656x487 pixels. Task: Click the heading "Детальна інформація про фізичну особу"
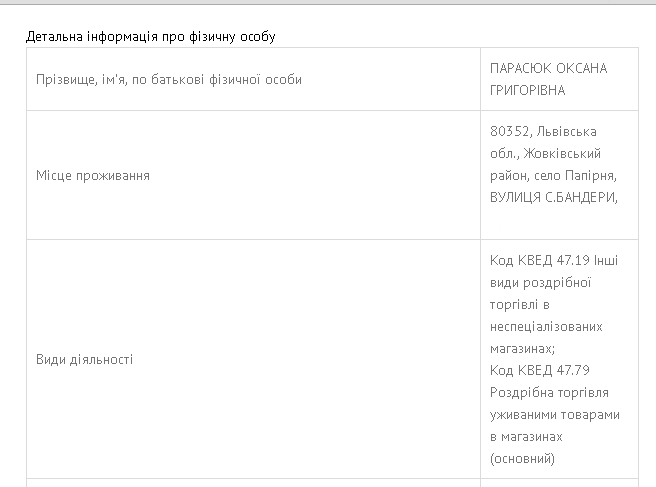click(x=150, y=37)
